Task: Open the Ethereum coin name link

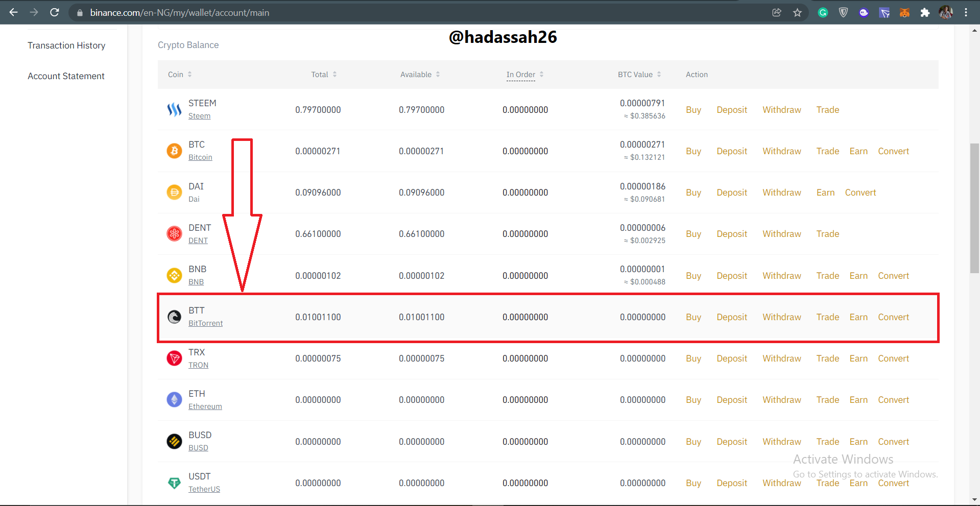Action: 205,406
